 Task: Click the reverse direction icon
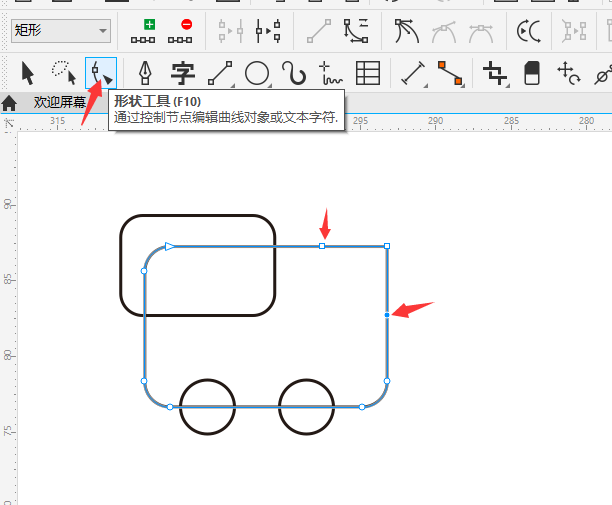tap(529, 31)
